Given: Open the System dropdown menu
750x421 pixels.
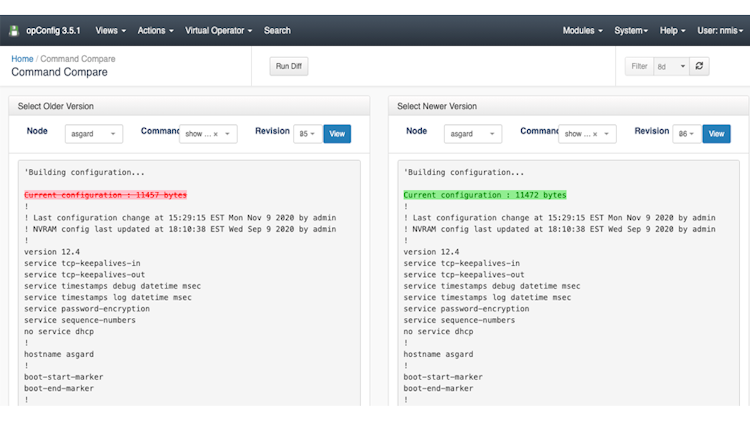Looking at the screenshot, I should (632, 31).
